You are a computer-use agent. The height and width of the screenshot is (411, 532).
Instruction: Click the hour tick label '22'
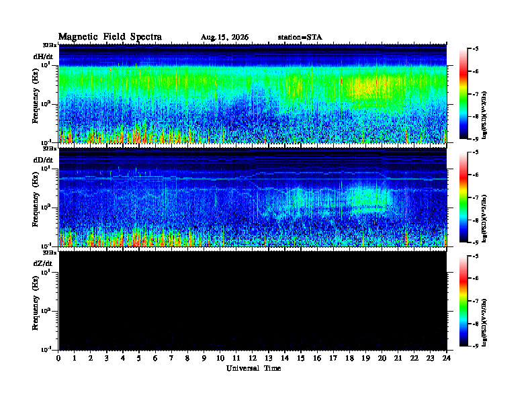pos(414,359)
